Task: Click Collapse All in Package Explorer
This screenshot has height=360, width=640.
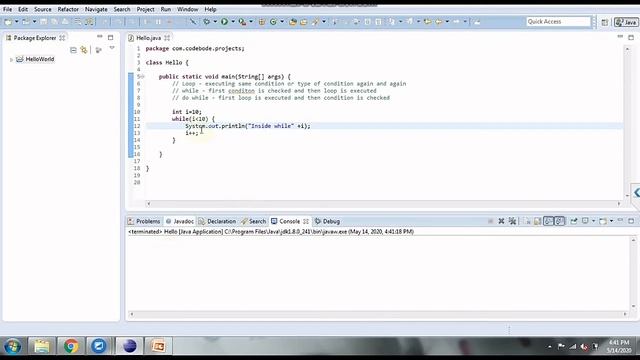Action: point(73,50)
